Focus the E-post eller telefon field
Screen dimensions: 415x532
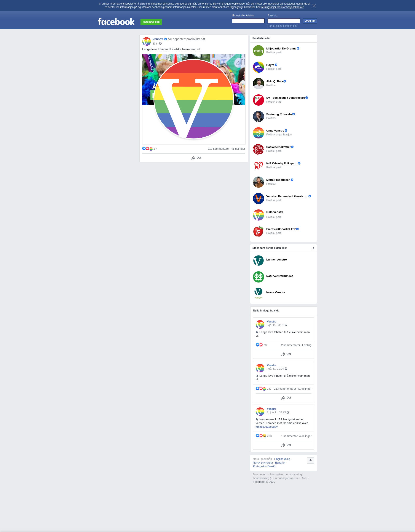pos(248,21)
